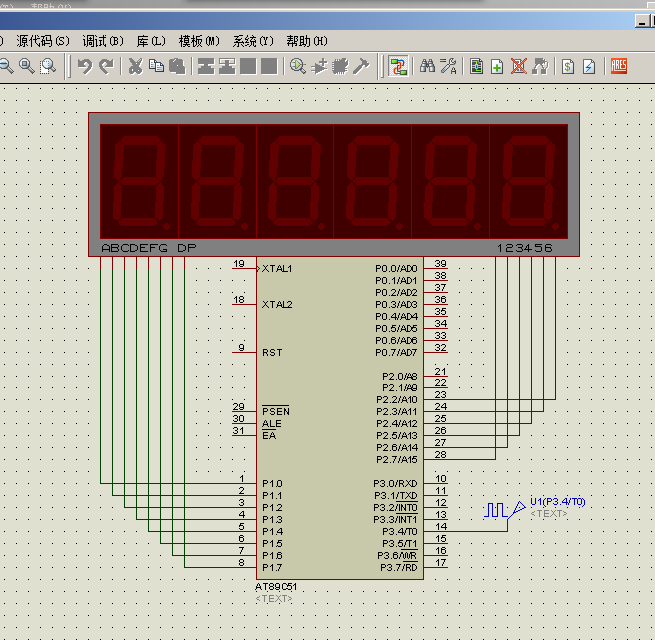Click the P3.4/T0 pin label
655x640 pixels.
coord(400,531)
